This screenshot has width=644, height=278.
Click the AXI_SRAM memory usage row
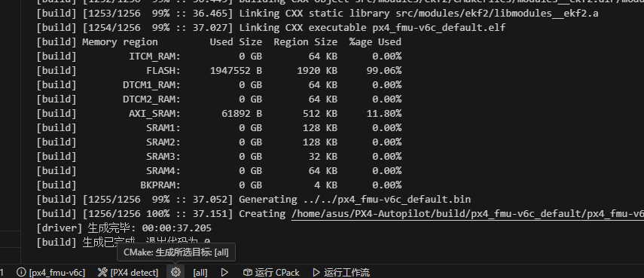219,113
